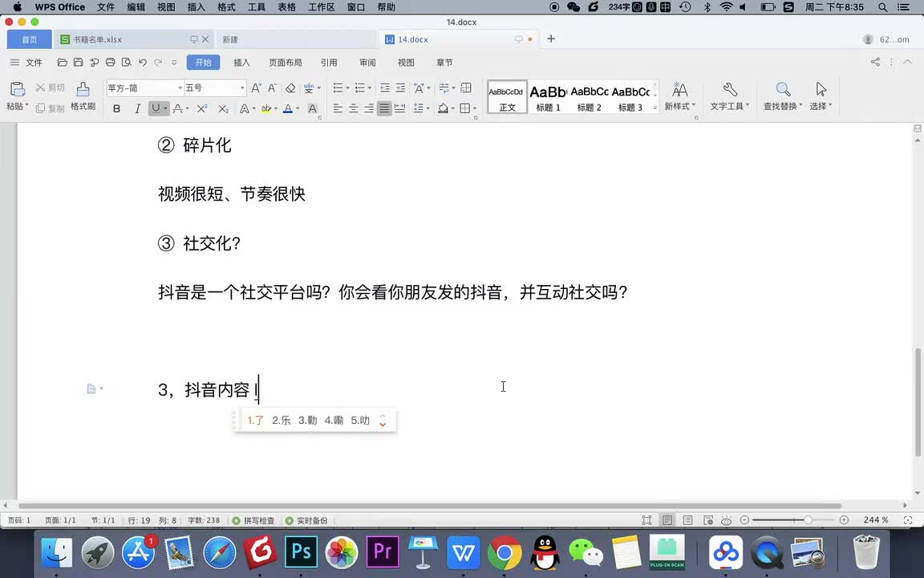Align text to the left
This screenshot has width=924, height=578.
coord(338,108)
